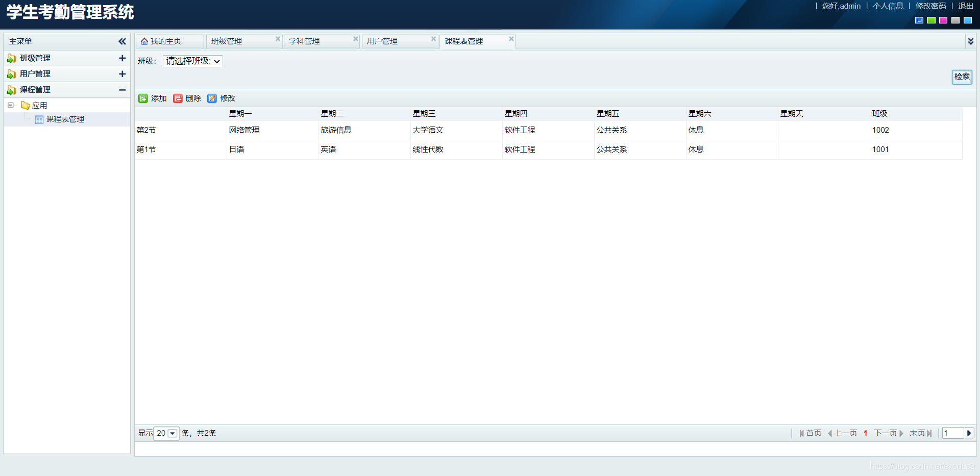Click the 班级管理 folder icon in sidebar
This screenshot has width=980, height=476.
11,59
